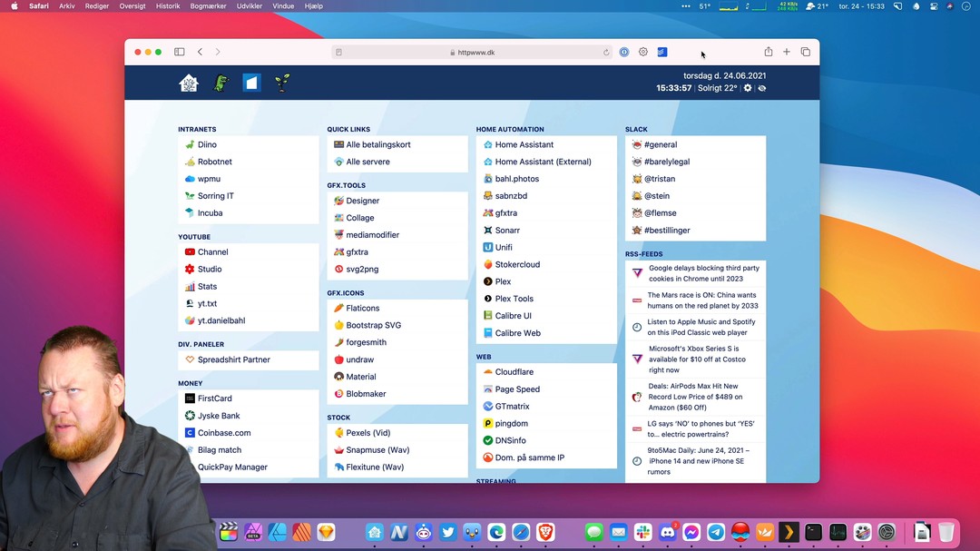Image resolution: width=980 pixels, height=551 pixels.
Task: Open the page settings gear in header
Action: (x=748, y=88)
